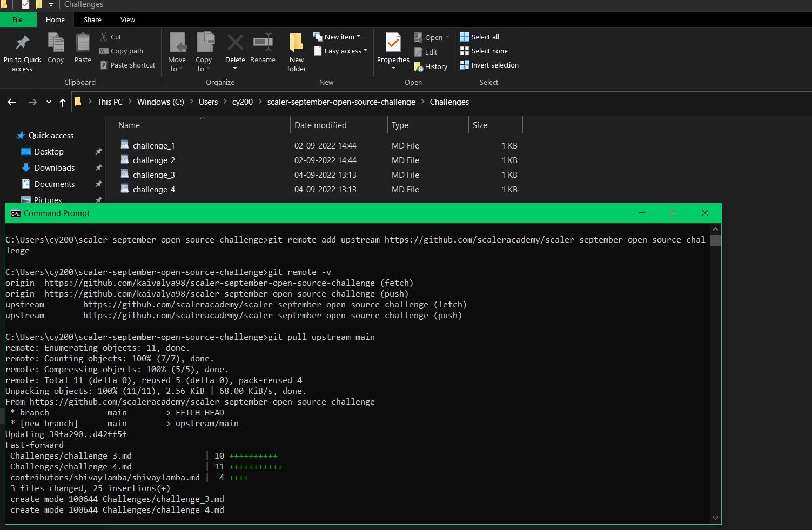Click Windows (C:) breadcrumb

(160, 102)
